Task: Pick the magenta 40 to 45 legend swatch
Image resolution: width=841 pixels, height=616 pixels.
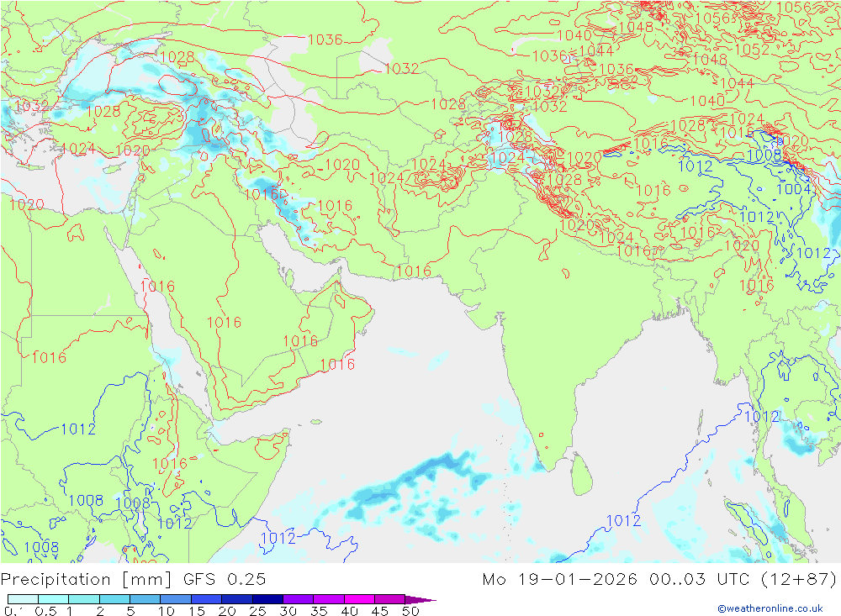Action: point(359,599)
